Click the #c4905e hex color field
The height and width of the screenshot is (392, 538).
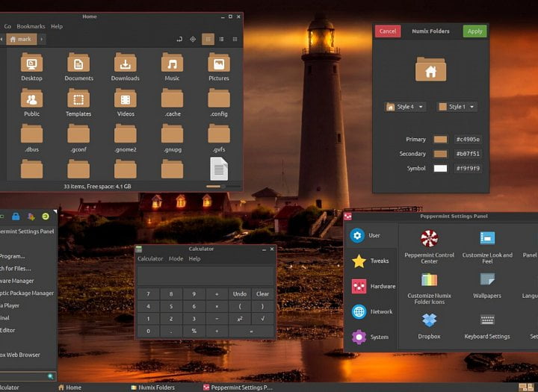468,139
